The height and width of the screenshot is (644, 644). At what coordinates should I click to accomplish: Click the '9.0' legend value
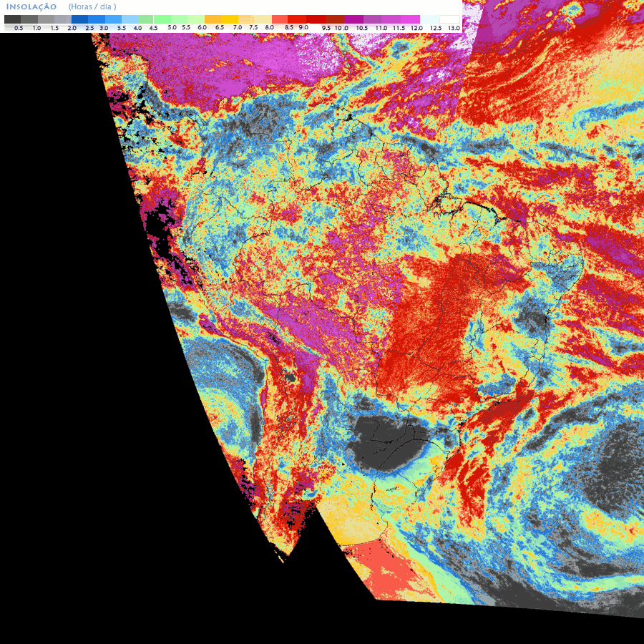click(303, 27)
